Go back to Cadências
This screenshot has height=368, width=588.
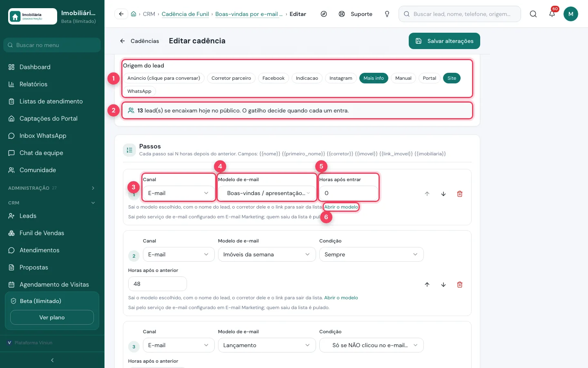coord(139,41)
